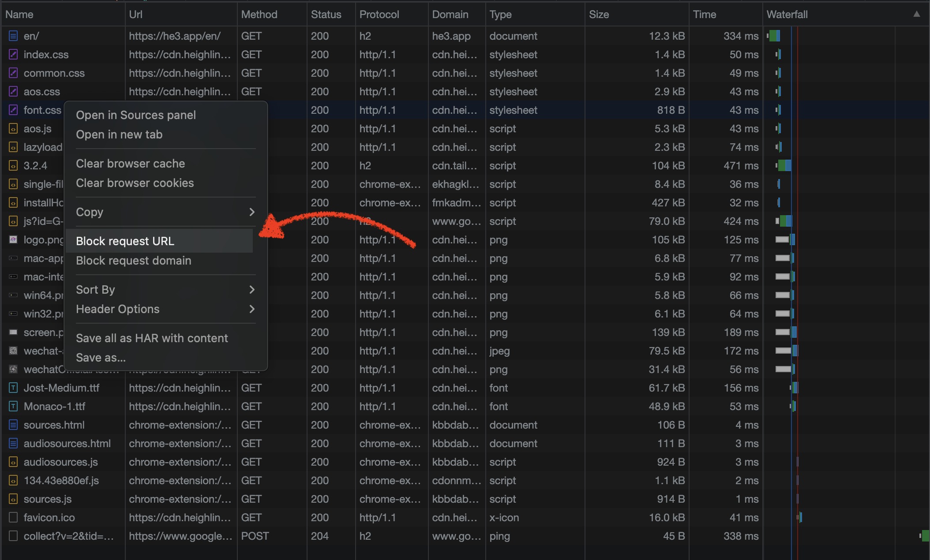
Task: Click the blank file icon for favicon.ico
Action: [13, 518]
